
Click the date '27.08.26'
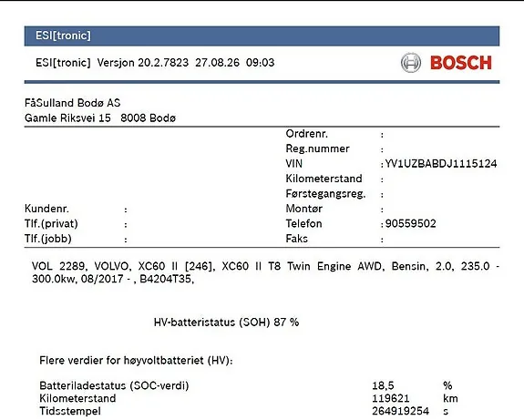point(217,63)
